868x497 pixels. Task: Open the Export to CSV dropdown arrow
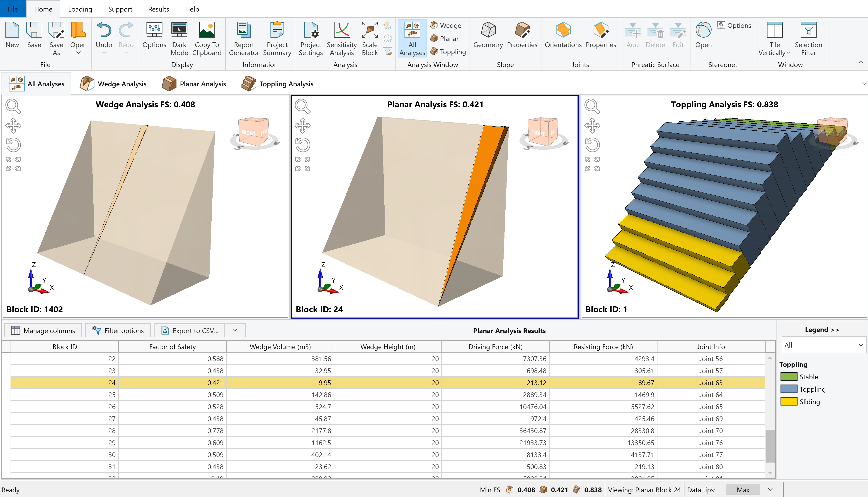[x=235, y=330]
